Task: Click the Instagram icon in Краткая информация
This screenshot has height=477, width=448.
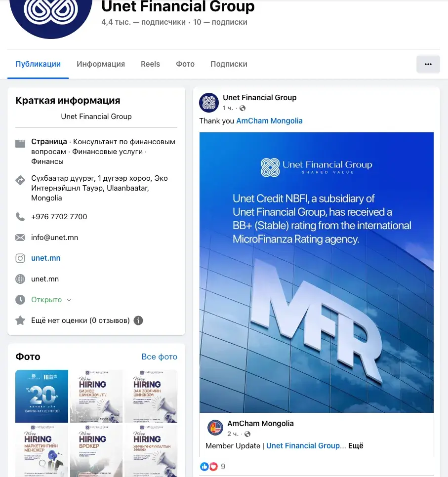Action: pos(20,258)
